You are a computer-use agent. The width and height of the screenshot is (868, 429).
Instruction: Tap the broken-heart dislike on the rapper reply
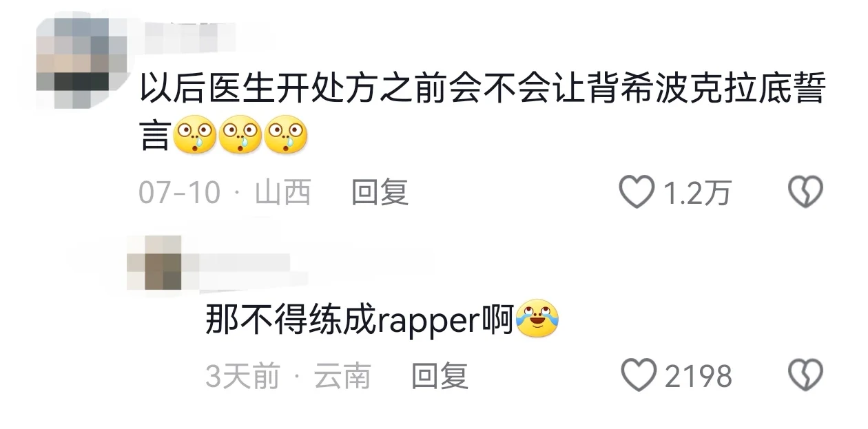pyautogui.click(x=805, y=376)
